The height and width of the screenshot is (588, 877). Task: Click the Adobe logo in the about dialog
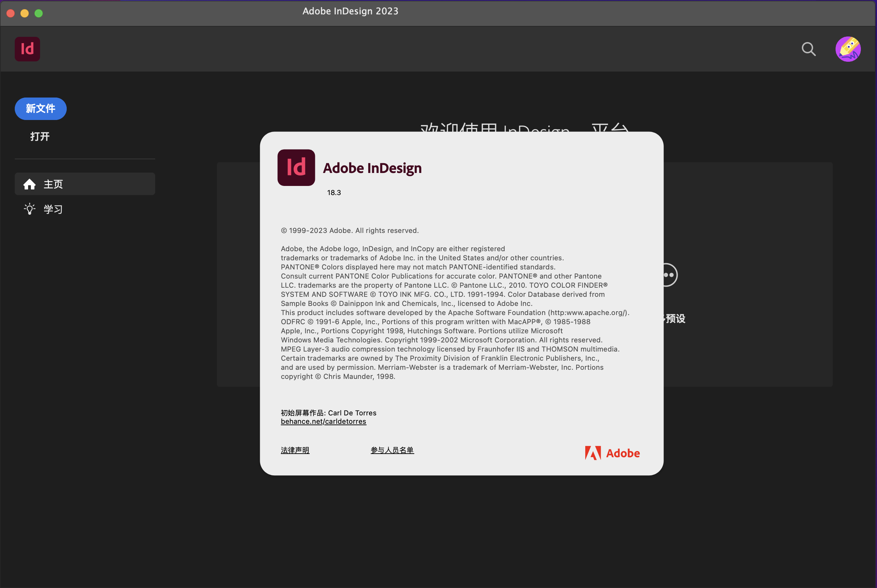click(x=612, y=453)
